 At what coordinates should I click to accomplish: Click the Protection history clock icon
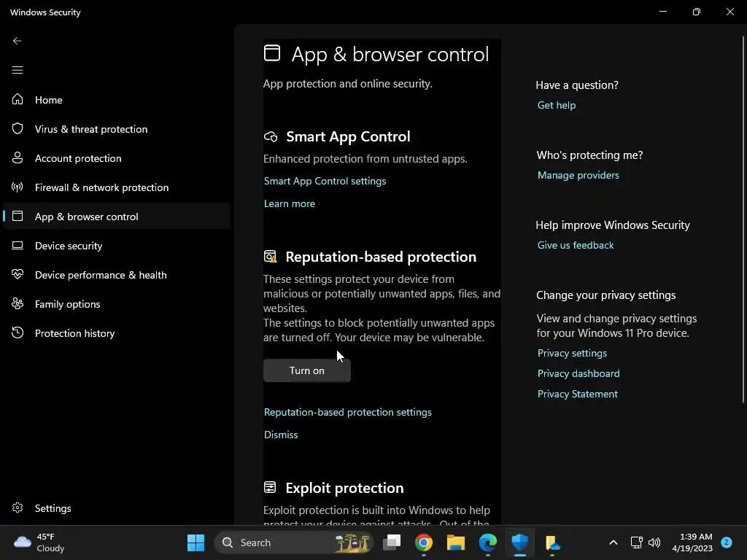[x=18, y=332]
